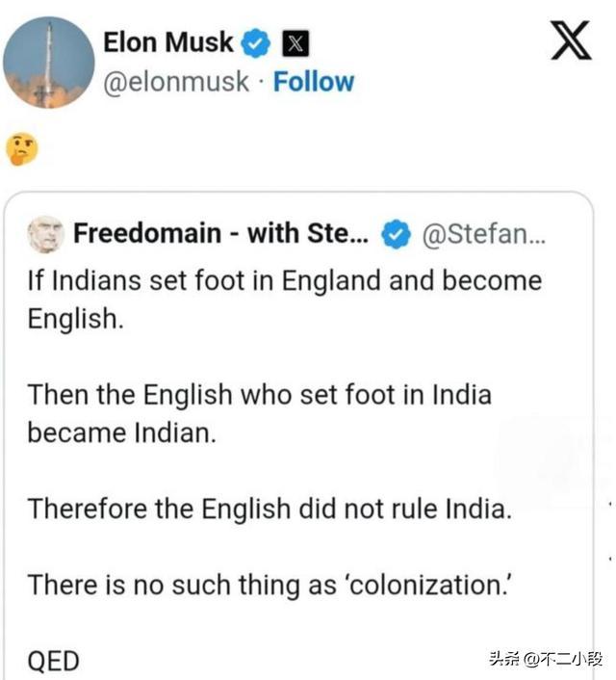Click the verified badge next to Freedomain
616x680 pixels.
396,234
